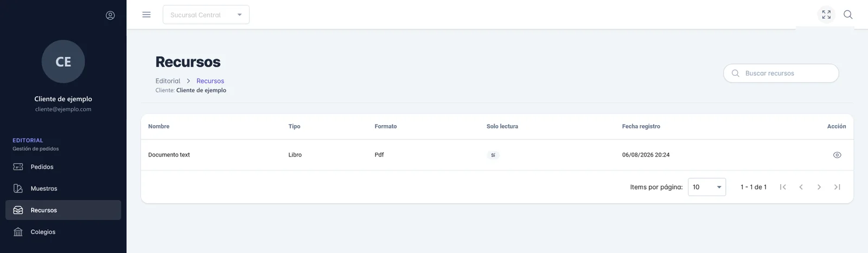Select Recursos in the sidebar menu
Image resolution: width=868 pixels, height=253 pixels.
(63, 210)
